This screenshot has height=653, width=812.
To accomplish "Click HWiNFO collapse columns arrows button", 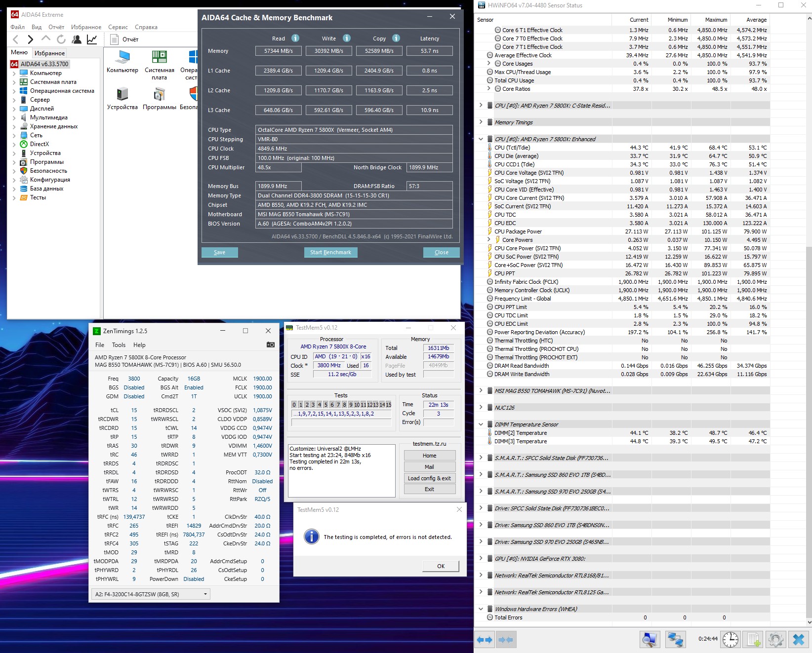I will coord(505,640).
